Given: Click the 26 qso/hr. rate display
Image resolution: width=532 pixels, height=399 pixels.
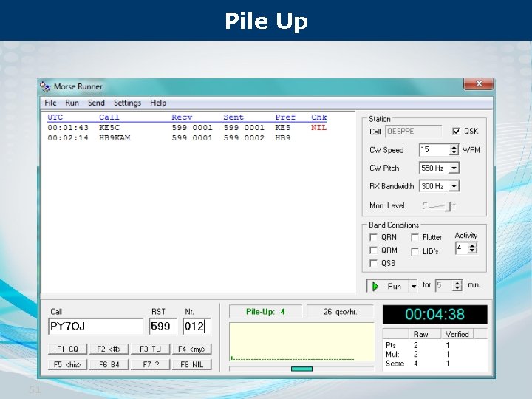Looking at the screenshot, I should tap(341, 312).
